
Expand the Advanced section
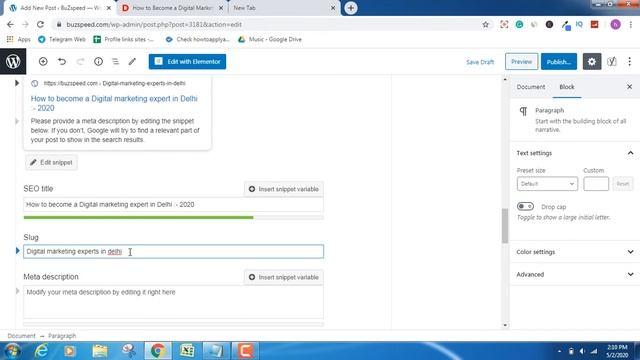(x=575, y=274)
